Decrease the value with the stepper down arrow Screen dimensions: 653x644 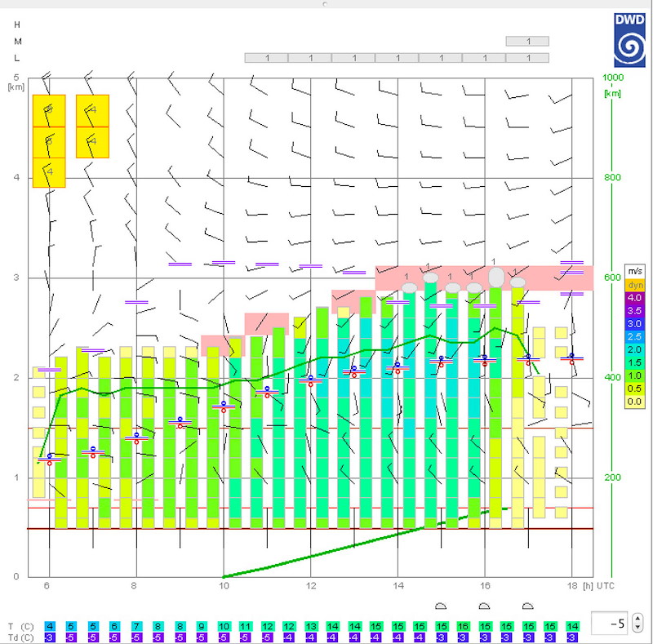click(x=637, y=628)
